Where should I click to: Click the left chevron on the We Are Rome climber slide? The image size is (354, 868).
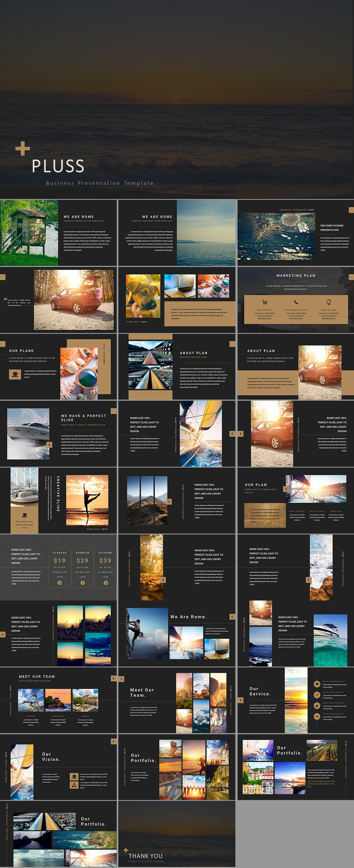click(232, 617)
